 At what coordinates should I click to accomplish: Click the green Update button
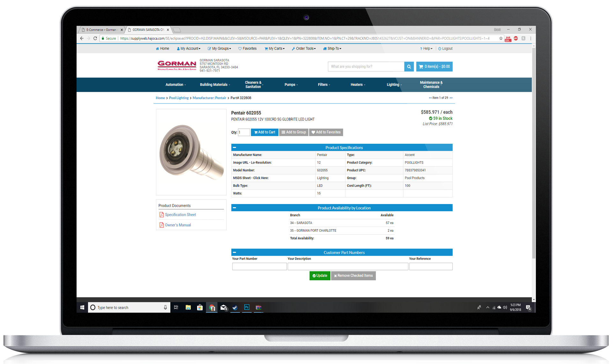click(x=320, y=276)
